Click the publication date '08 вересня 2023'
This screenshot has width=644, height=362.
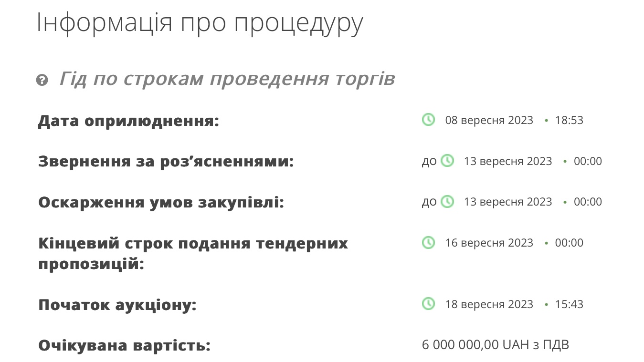(x=489, y=120)
